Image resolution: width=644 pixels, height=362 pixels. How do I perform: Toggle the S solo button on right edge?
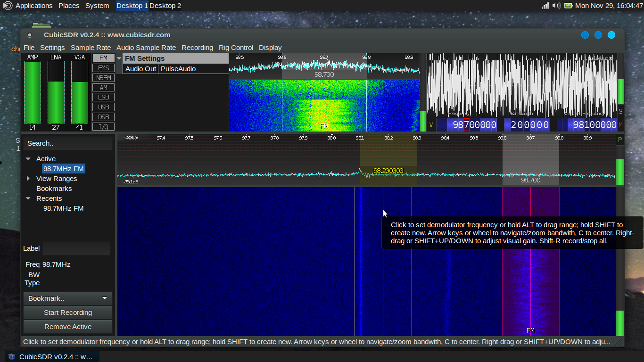(621, 112)
